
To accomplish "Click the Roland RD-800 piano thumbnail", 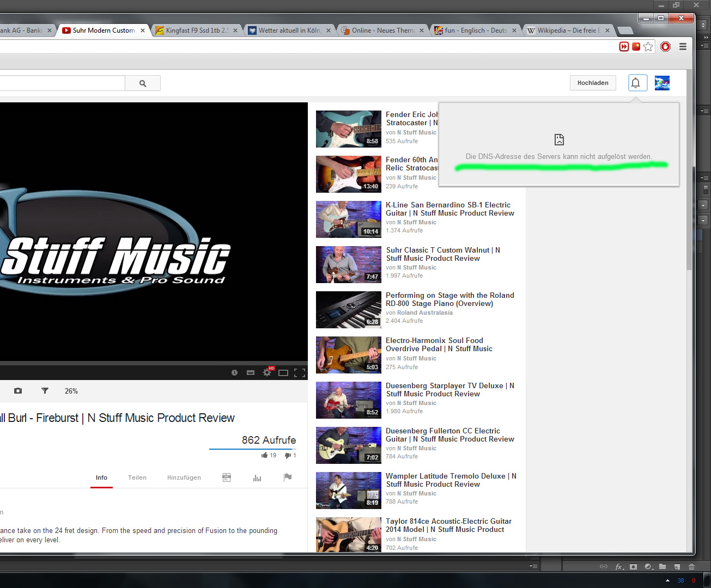I will coord(349,310).
